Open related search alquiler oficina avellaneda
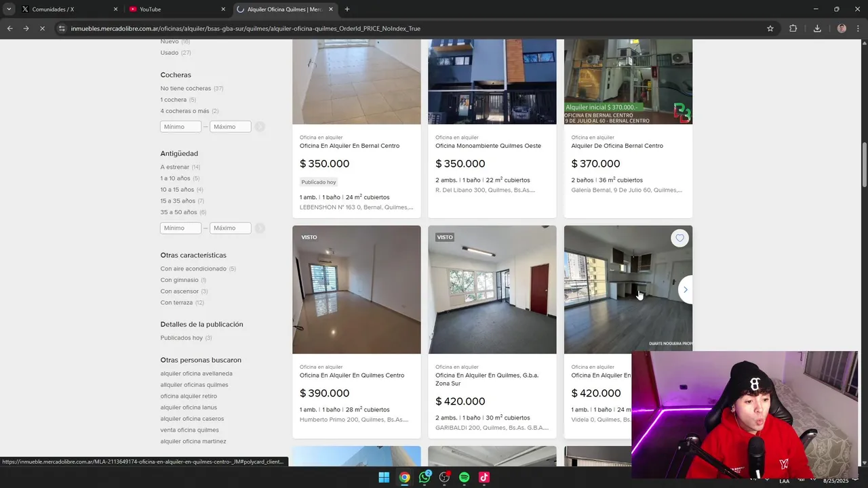The width and height of the screenshot is (868, 488). pyautogui.click(x=197, y=373)
